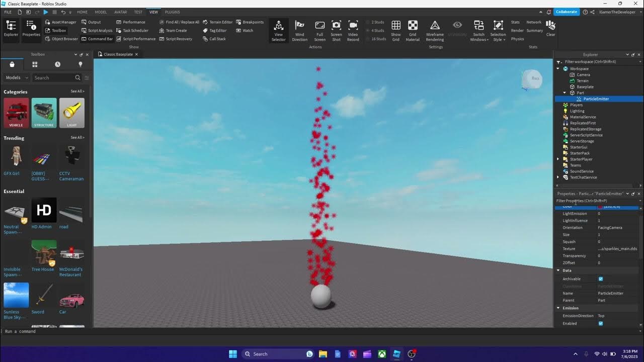
Task: Show Render stats
Action: click(517, 31)
